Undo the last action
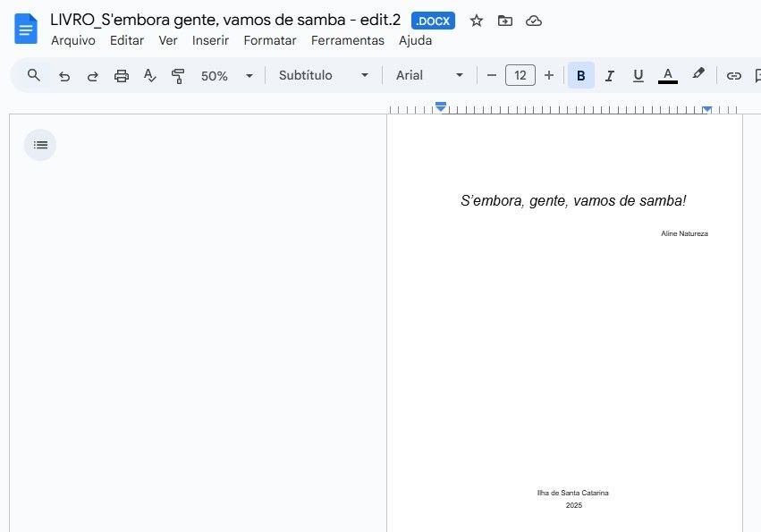 coord(64,76)
